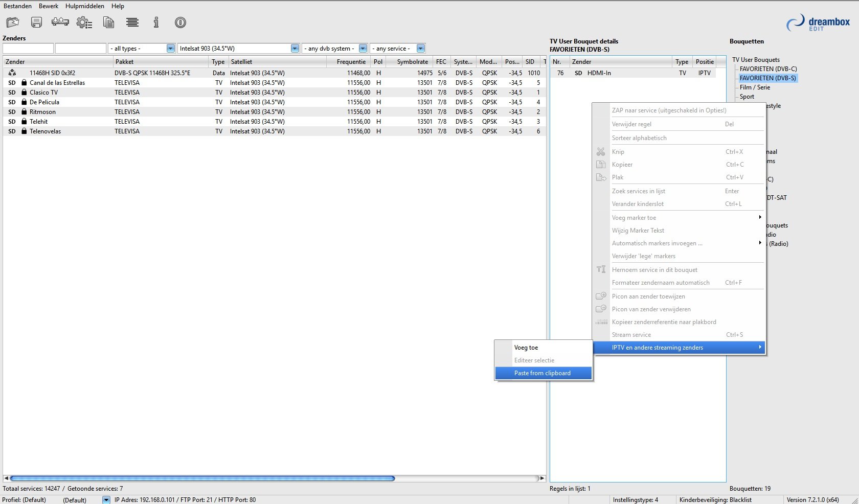Click the open folder toolbar icon

point(12,22)
